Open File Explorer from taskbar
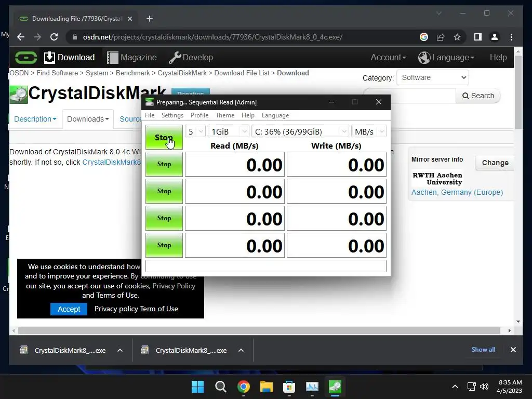Screen dimensions: 532x399 coord(267,387)
